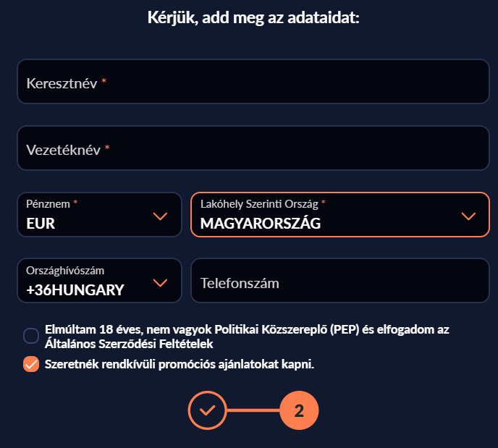Click the 'Országhívószám' field label

(x=65, y=271)
